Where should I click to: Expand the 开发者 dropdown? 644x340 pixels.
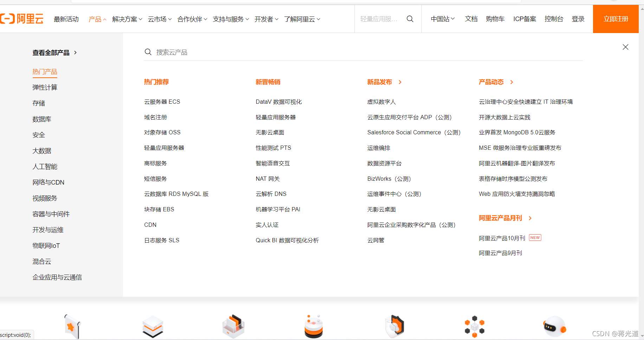pyautogui.click(x=266, y=19)
